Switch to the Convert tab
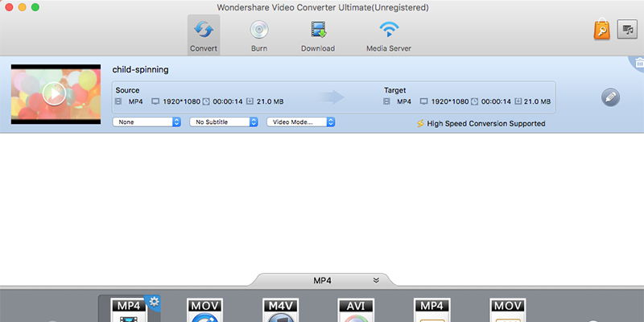The image size is (644, 322). tap(204, 35)
